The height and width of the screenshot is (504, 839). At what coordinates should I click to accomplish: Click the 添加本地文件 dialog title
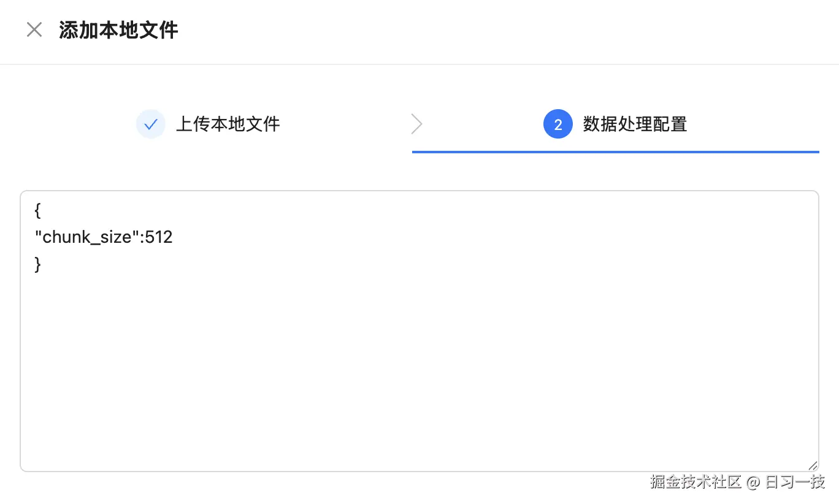(x=118, y=29)
